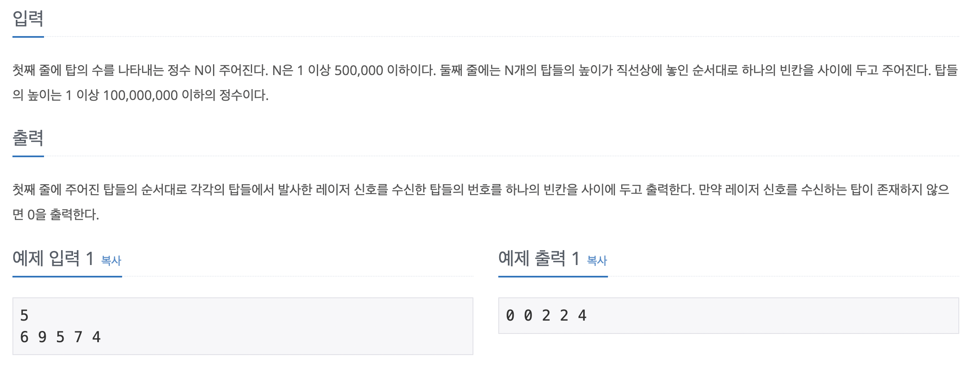Click the value '9' in sample input second line

pyautogui.click(x=42, y=337)
